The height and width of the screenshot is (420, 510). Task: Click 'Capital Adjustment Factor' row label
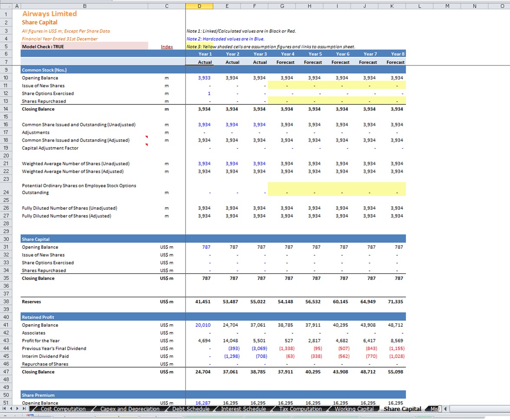click(x=50, y=148)
